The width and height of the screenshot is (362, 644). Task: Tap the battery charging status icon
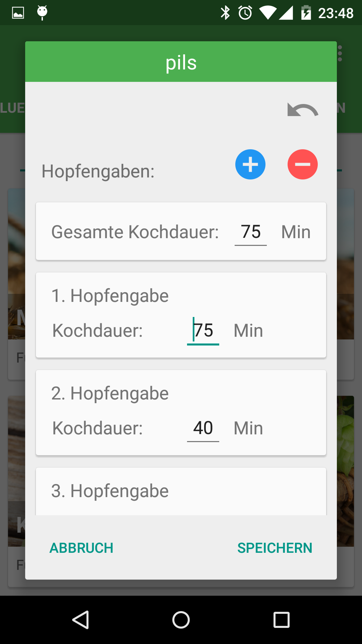(306, 13)
